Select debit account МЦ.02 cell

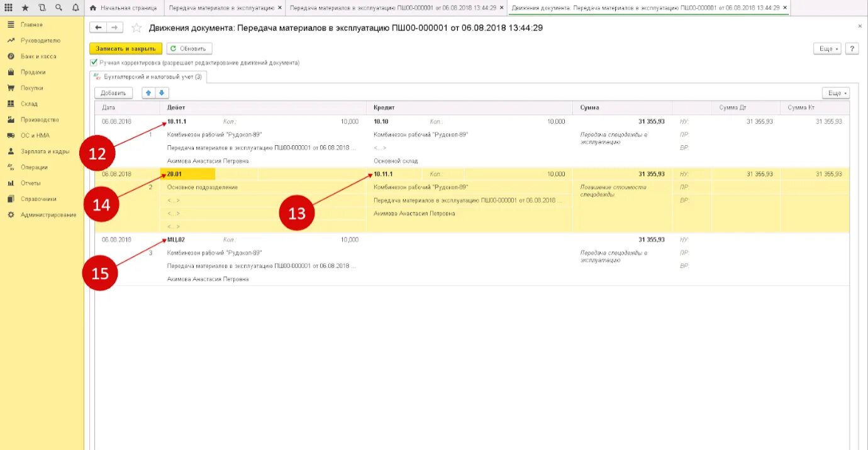(176, 239)
